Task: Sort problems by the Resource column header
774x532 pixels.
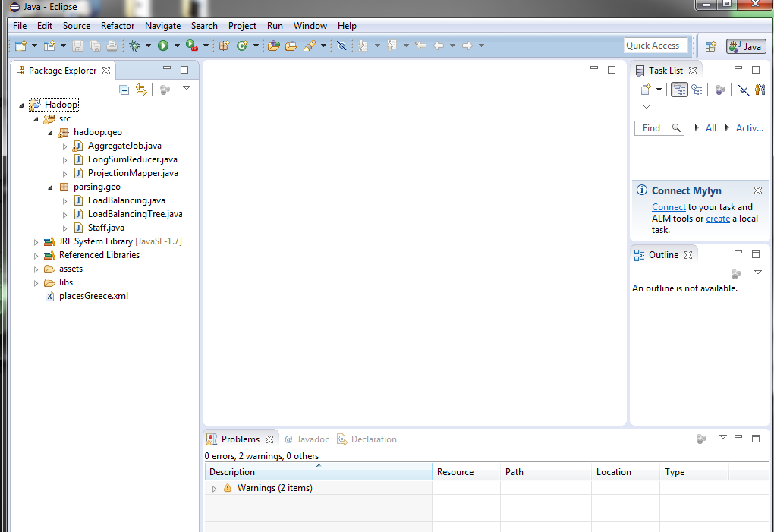Action: coord(466,472)
